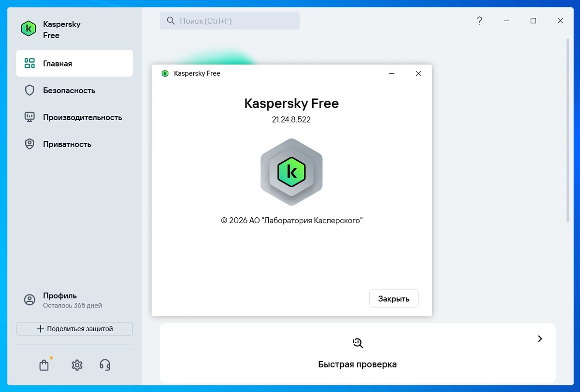Expand the Быстрая проверка chevron arrow

point(540,339)
